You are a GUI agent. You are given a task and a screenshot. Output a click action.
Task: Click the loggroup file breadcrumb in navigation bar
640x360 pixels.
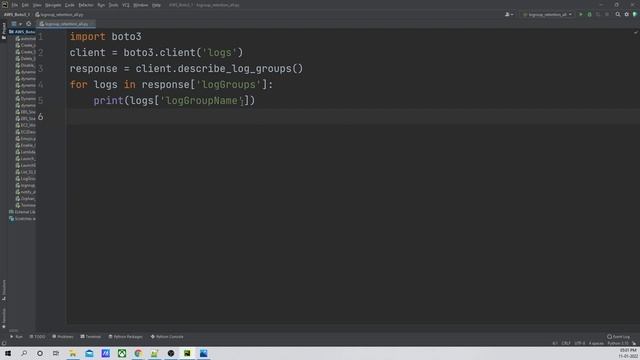pyautogui.click(x=60, y=14)
